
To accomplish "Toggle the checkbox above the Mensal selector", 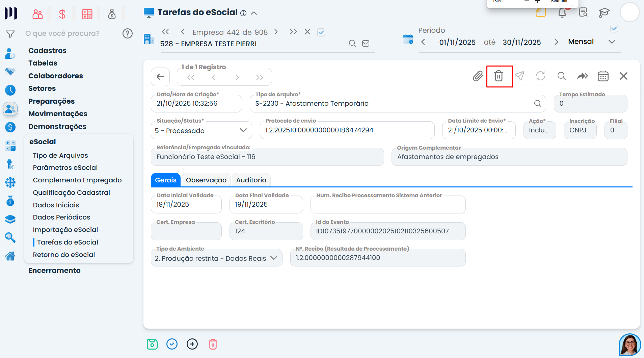I will click(x=614, y=28).
